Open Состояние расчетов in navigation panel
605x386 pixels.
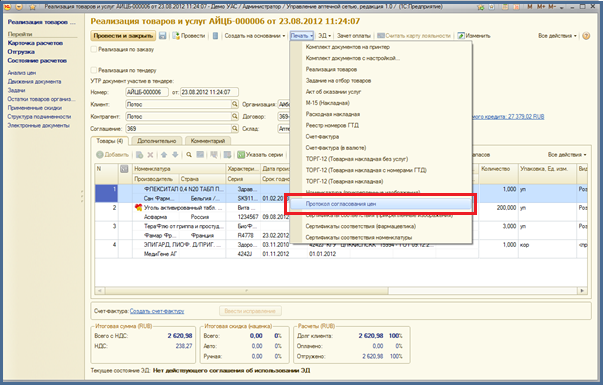pyautogui.click(x=37, y=61)
